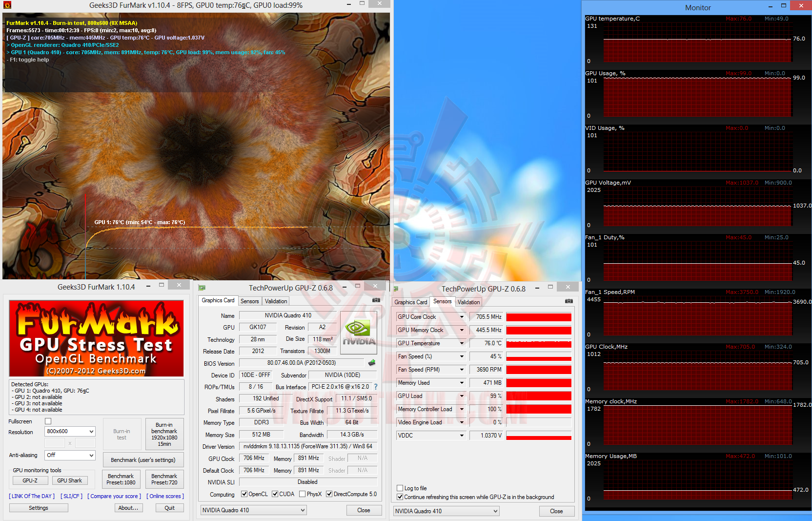The height and width of the screenshot is (521, 812).
Task: Click the Driver Version field nvlddmkm 9.18.13.1135
Action: (308, 446)
